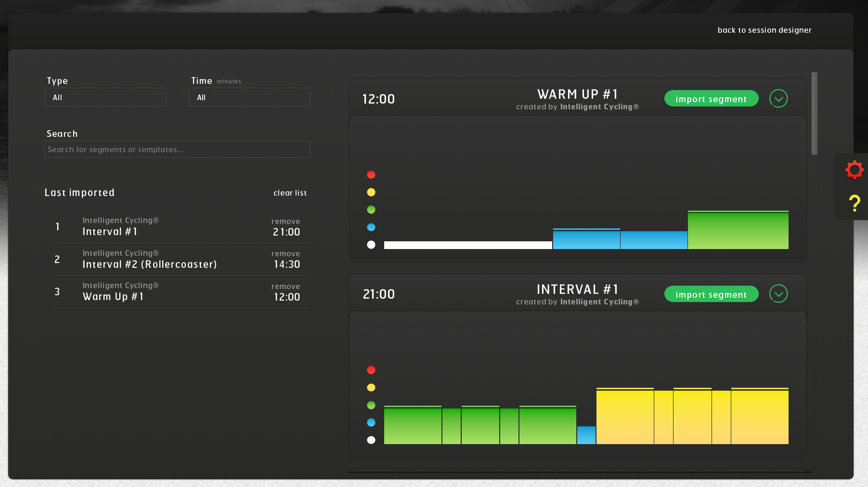Click the green block in Warm Up chart
Viewport: 868px width, 487px height.
[x=738, y=230]
